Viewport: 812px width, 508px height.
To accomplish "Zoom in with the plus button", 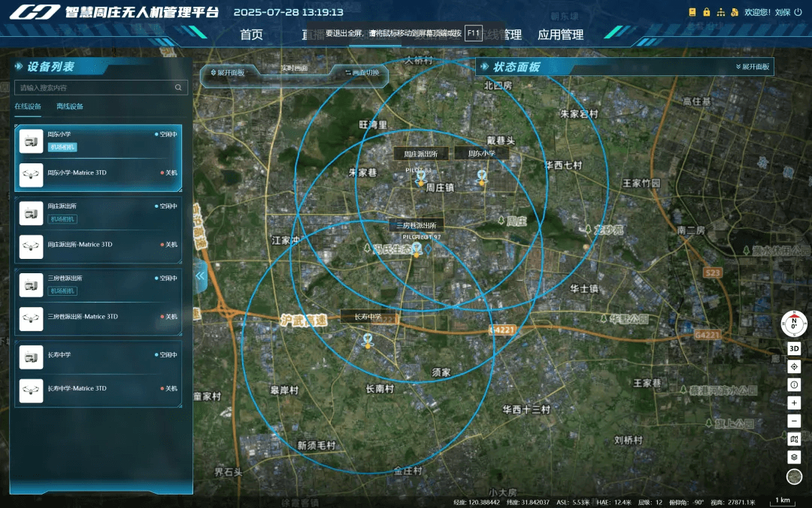I will coord(794,403).
